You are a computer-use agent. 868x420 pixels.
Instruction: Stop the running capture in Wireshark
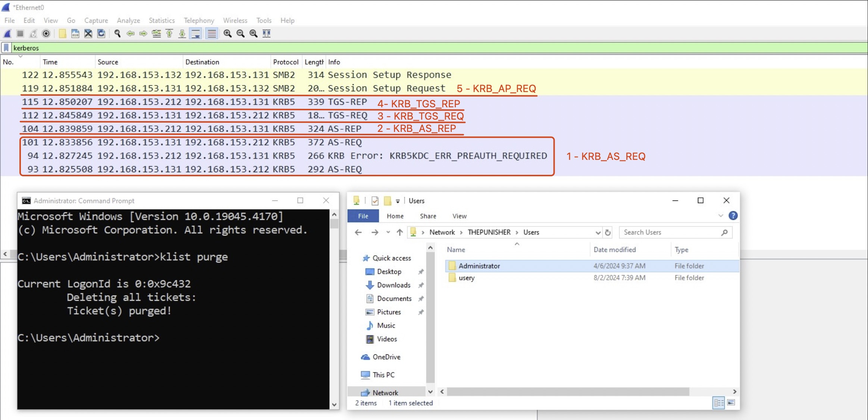click(20, 34)
